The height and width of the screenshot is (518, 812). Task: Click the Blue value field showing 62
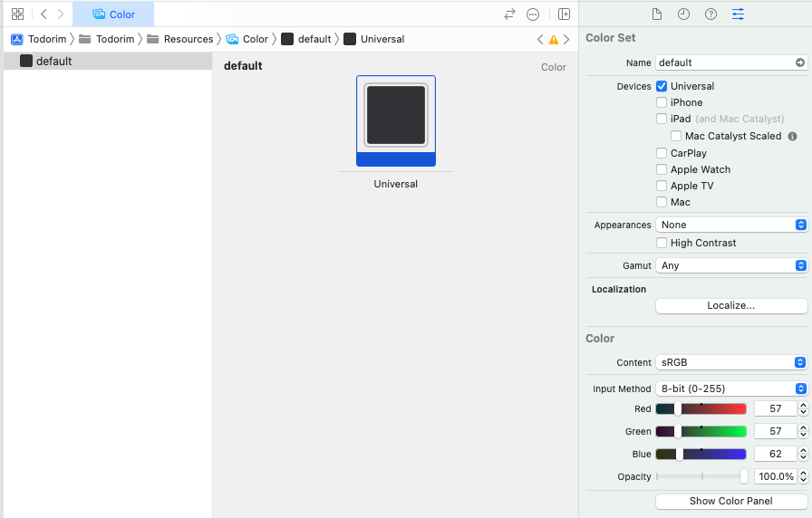click(x=775, y=455)
